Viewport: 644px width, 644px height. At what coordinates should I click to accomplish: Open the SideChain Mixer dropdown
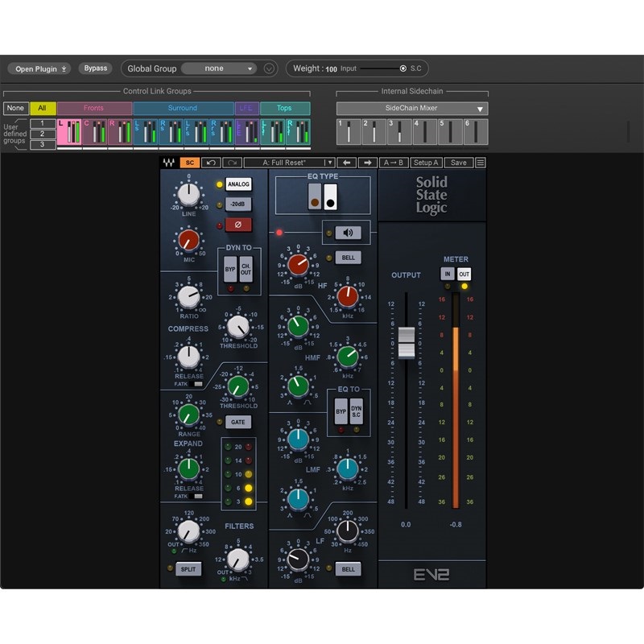(412, 109)
